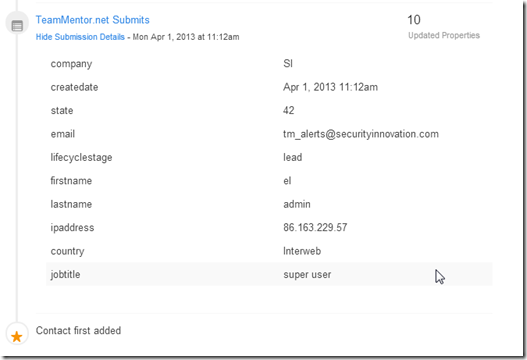Click the firstname value el
Screen dimensions: 527x360
coord(287,181)
